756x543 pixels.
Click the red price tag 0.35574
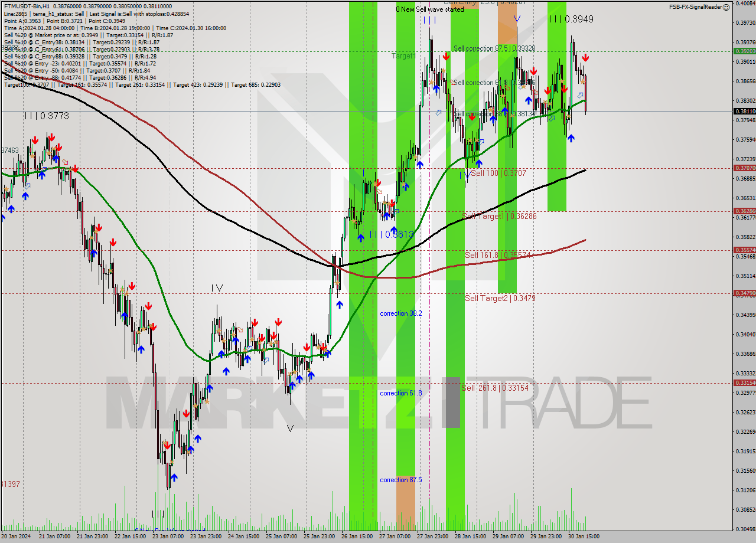point(744,250)
